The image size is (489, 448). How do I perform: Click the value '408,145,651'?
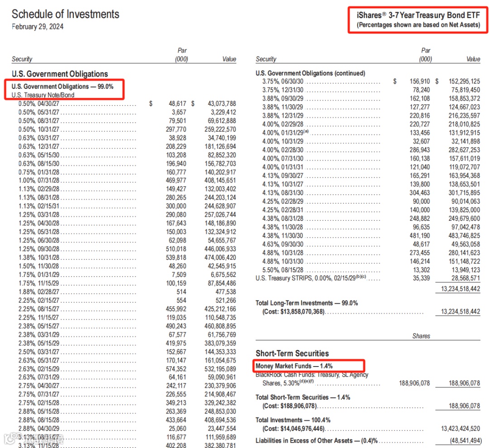220,181
